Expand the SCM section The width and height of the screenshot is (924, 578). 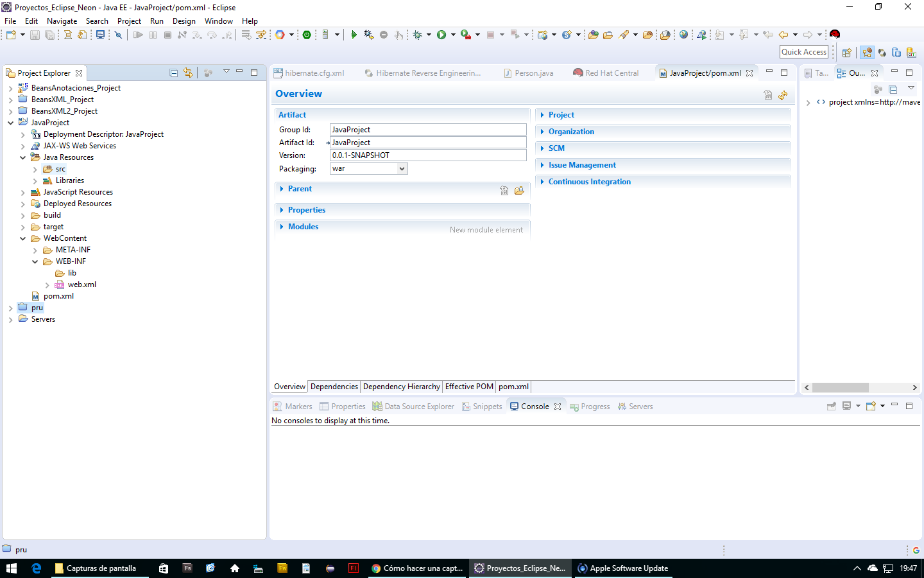click(x=542, y=148)
